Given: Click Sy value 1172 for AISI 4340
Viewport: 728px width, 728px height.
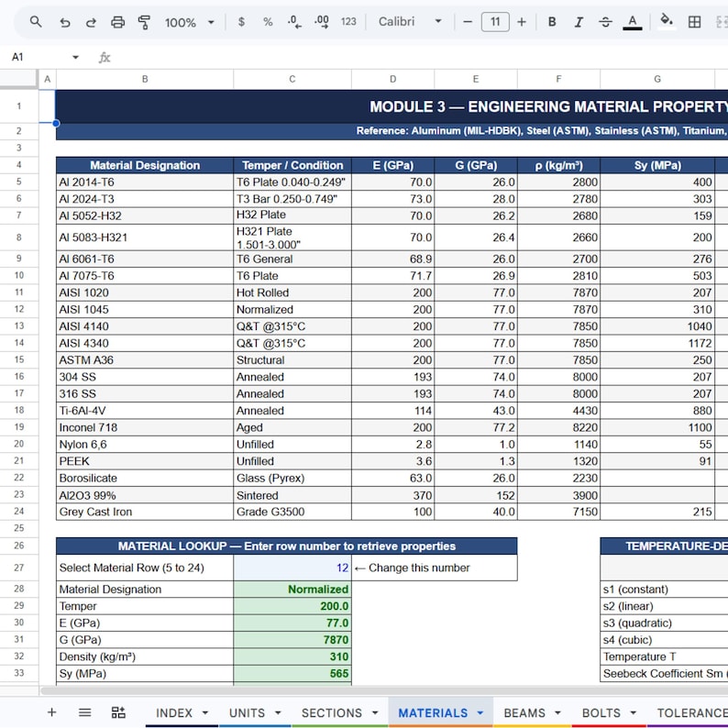Looking at the screenshot, I should tap(657, 343).
